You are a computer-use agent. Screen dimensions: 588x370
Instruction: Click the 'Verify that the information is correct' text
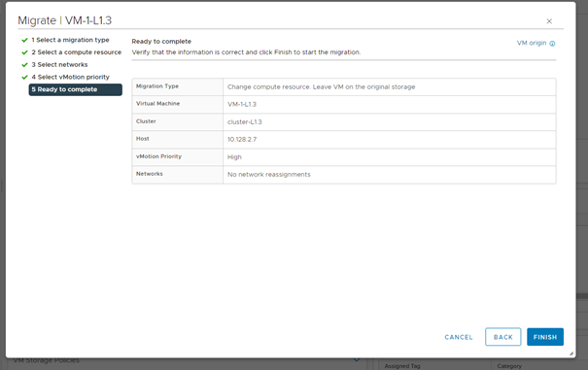coord(246,52)
